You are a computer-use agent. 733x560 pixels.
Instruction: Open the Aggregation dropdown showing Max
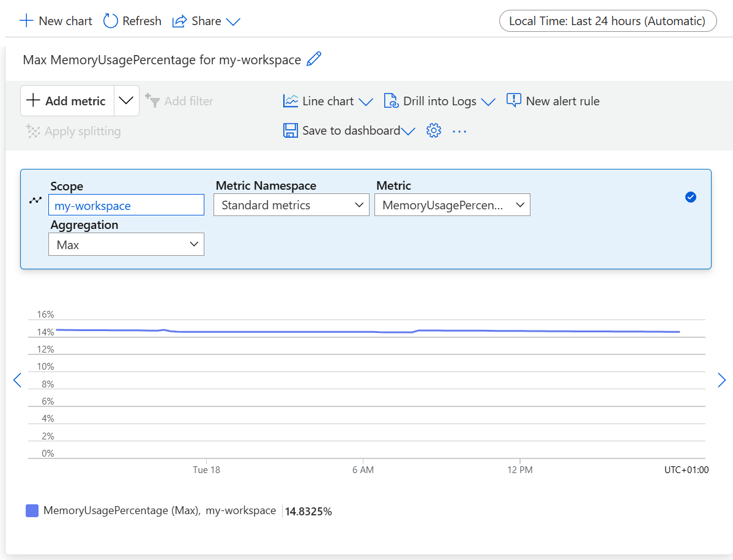click(x=126, y=244)
